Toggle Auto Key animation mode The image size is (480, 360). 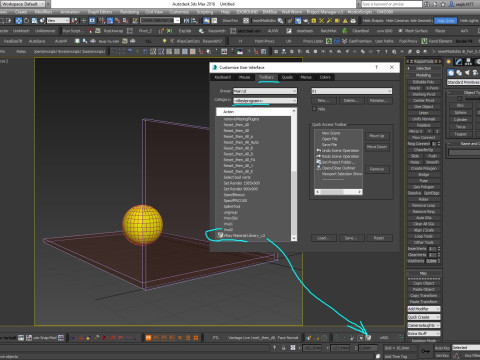[442, 348]
